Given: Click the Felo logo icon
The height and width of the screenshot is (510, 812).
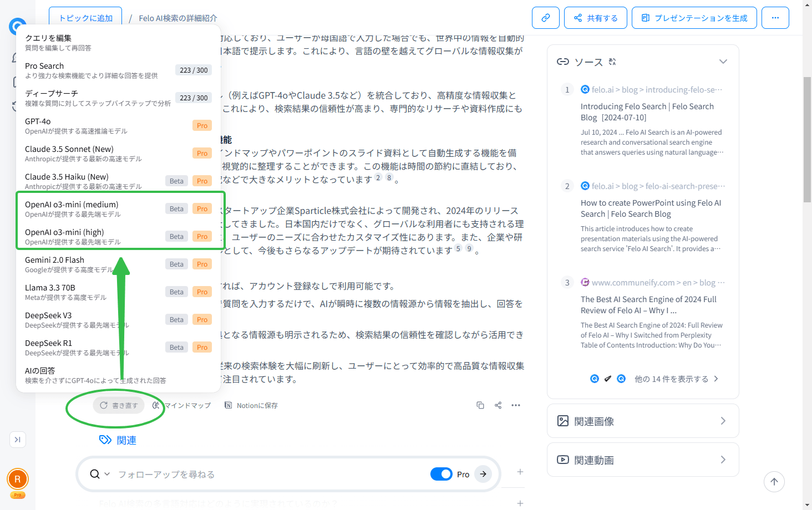Looking at the screenshot, I should 18,26.
